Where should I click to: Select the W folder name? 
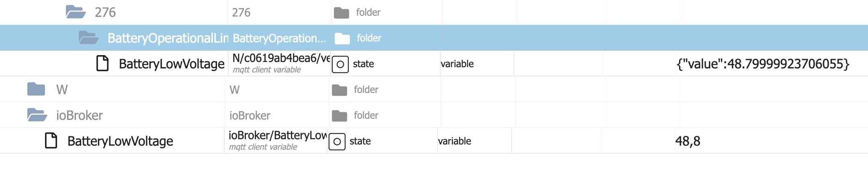[62, 89]
